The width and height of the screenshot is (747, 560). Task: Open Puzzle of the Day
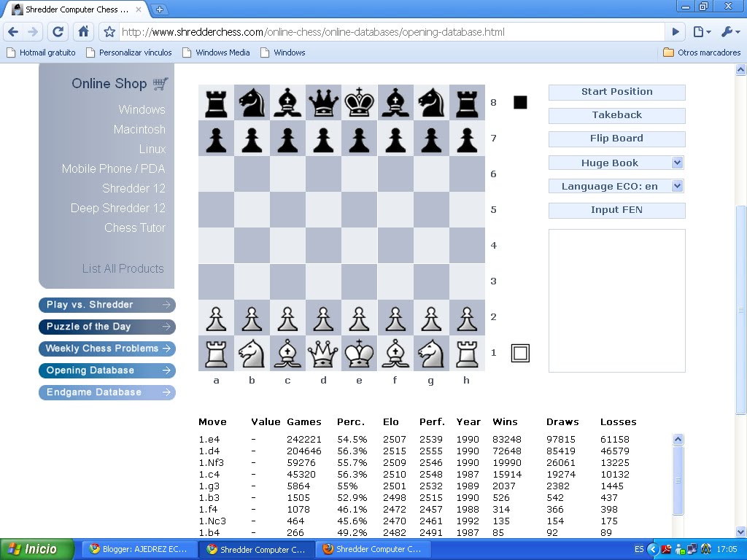click(x=107, y=327)
